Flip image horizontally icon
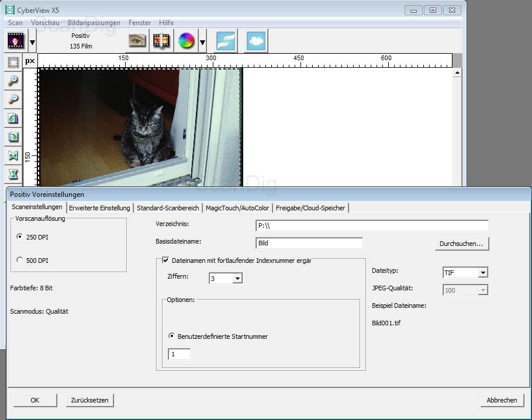Screen dimensions: 532x420 click(13, 155)
